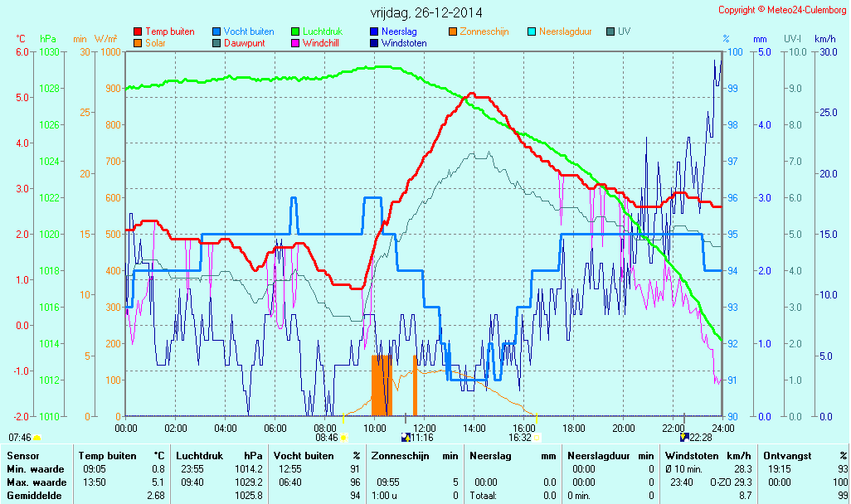Screen dimensions: 851x504
Task: Click the blue Vocht buiten legend square
Action: pos(216,32)
